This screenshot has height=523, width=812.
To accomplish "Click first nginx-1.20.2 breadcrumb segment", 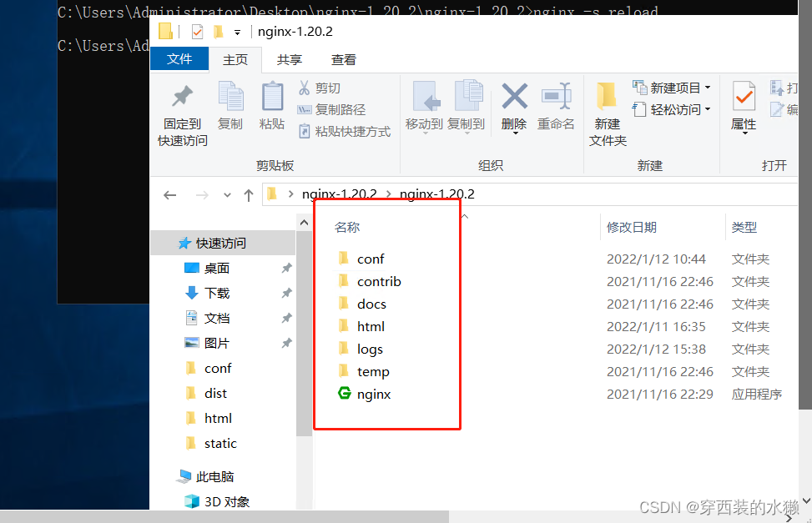I will coord(339,194).
